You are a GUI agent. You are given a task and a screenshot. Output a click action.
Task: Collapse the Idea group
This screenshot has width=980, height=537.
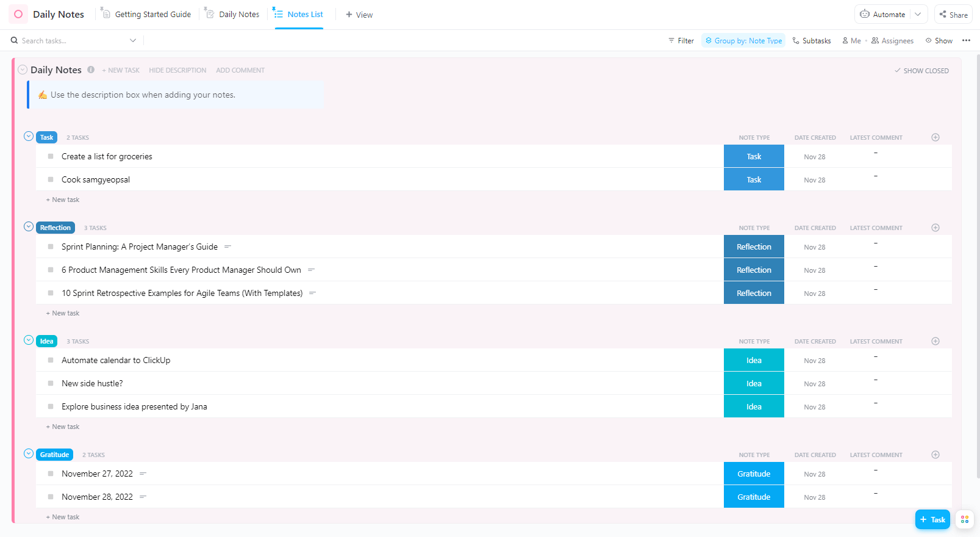[x=29, y=340]
